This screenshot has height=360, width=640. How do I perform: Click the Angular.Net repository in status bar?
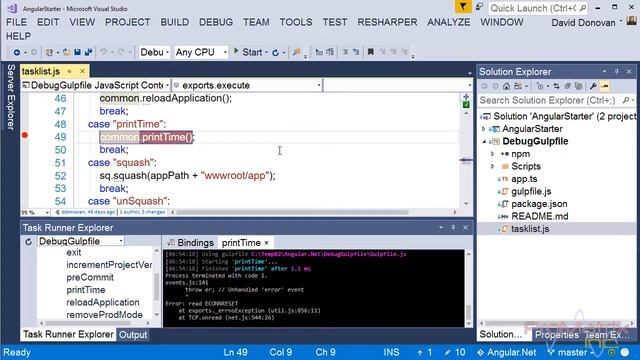tap(507, 352)
